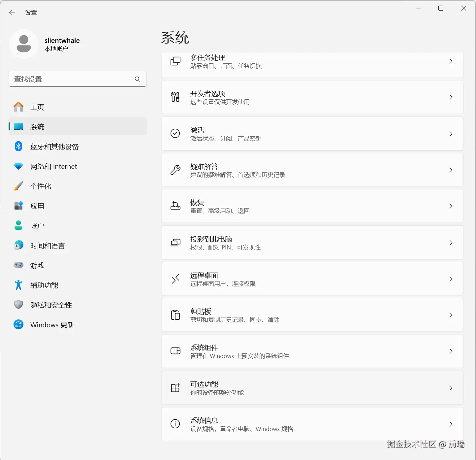Open 开发者选项 using its right chevron
Image resolution: width=476 pixels, height=460 pixels.
(451, 97)
